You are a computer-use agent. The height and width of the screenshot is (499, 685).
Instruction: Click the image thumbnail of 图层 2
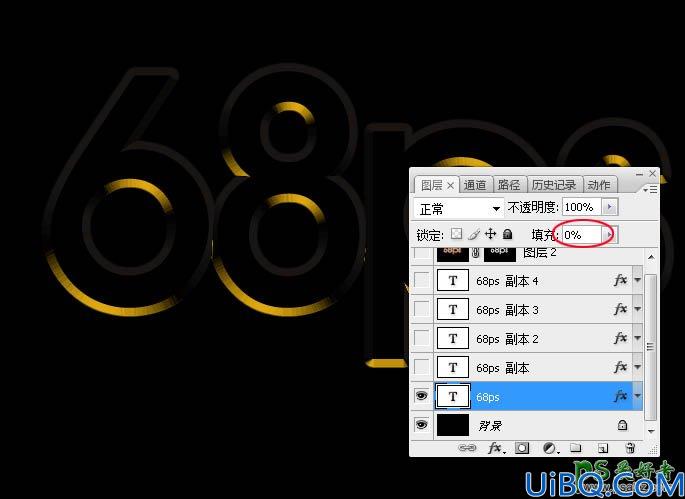point(453,254)
